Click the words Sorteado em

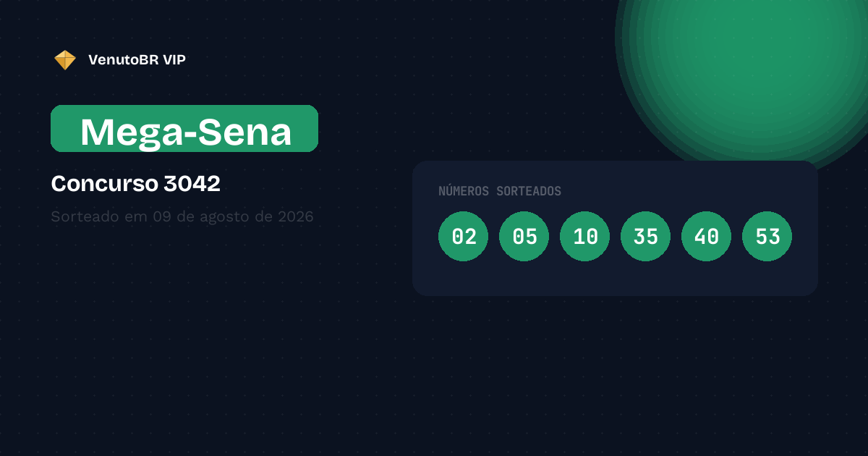[100, 216]
